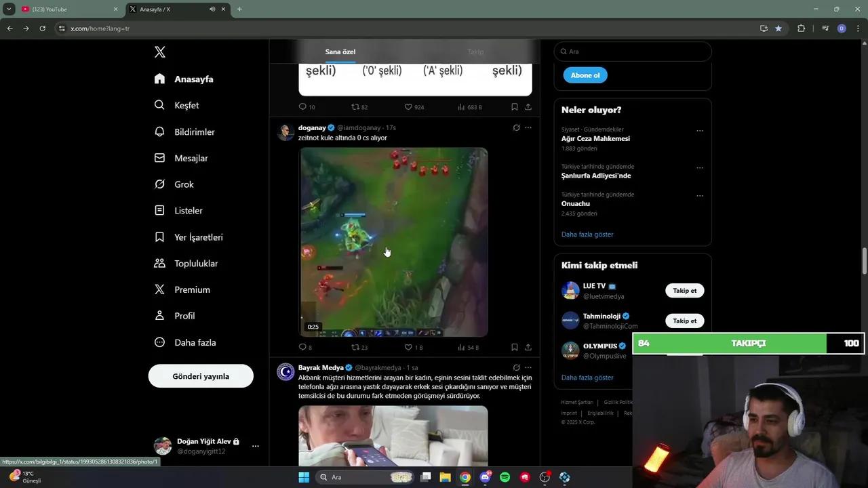Image resolution: width=868 pixels, height=488 pixels.
Task: Open Topluluklar communities page
Action: [x=186, y=263]
